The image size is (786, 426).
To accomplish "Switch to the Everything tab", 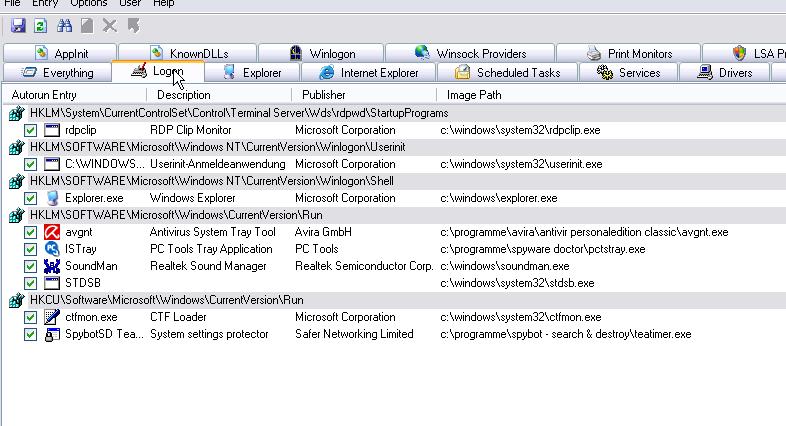I will [57, 73].
